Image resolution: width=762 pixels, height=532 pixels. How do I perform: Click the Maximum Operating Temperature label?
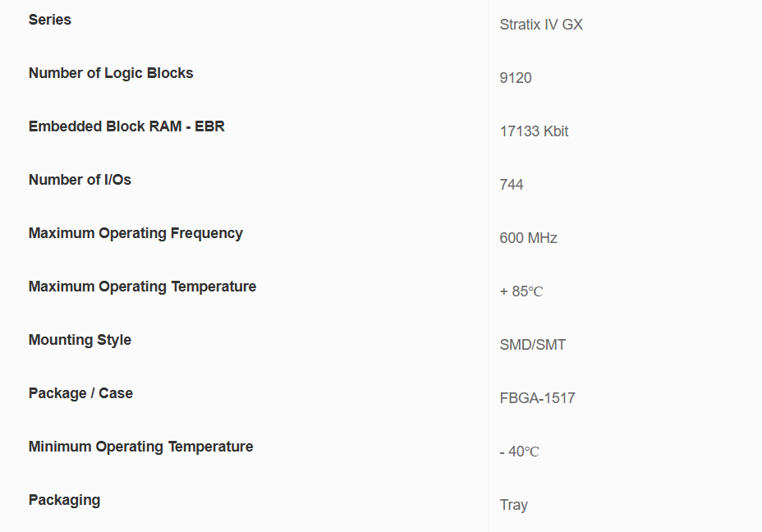click(142, 287)
